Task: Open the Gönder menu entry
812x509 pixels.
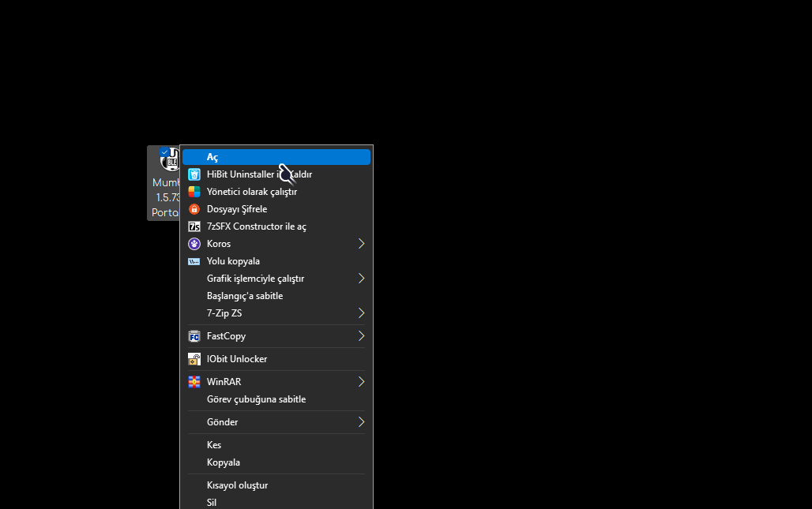Action: click(276, 422)
